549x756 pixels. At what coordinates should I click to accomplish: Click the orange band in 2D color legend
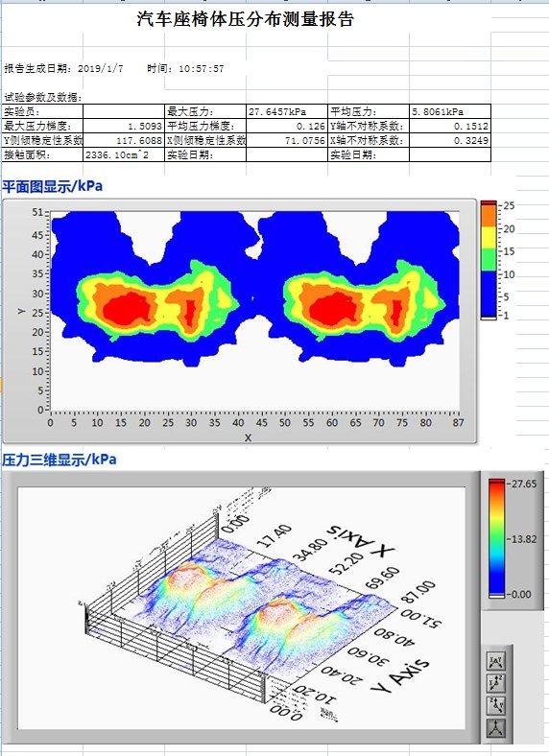(489, 216)
